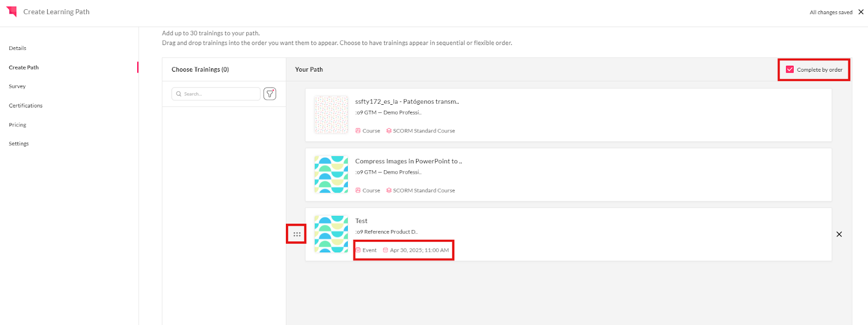Click Course icon on ssfty172 card
The image size is (868, 325).
(358, 131)
